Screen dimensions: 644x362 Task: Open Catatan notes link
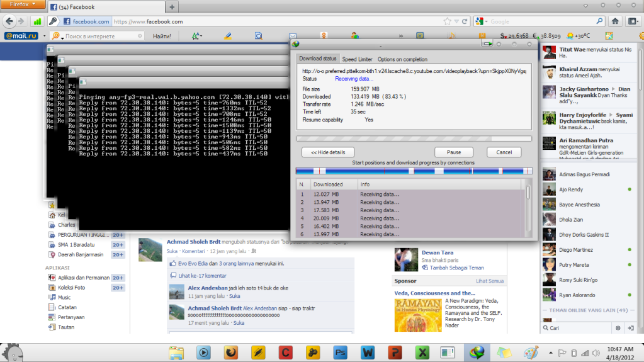coord(67,307)
